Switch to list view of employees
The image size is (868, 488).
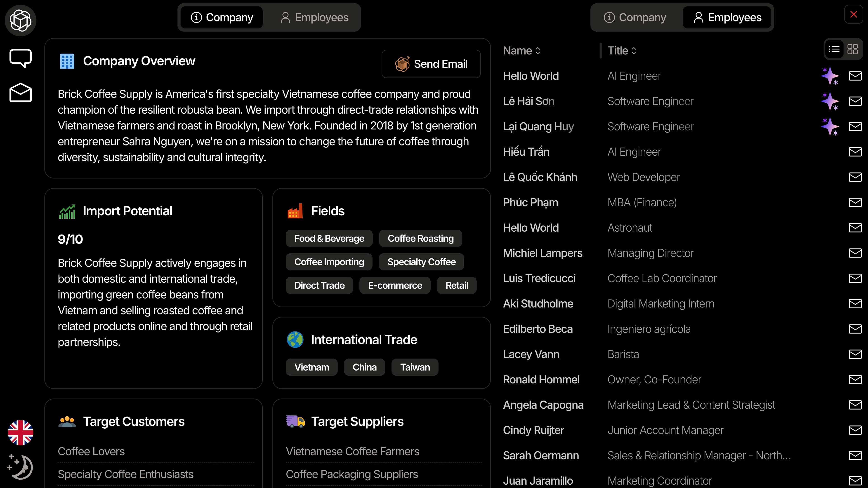[x=834, y=49]
